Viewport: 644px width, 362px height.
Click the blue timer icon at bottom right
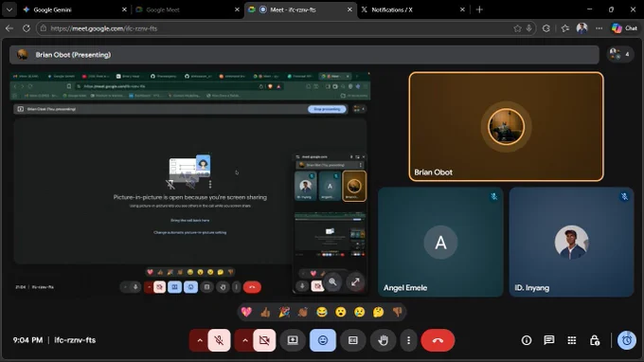tap(627, 340)
